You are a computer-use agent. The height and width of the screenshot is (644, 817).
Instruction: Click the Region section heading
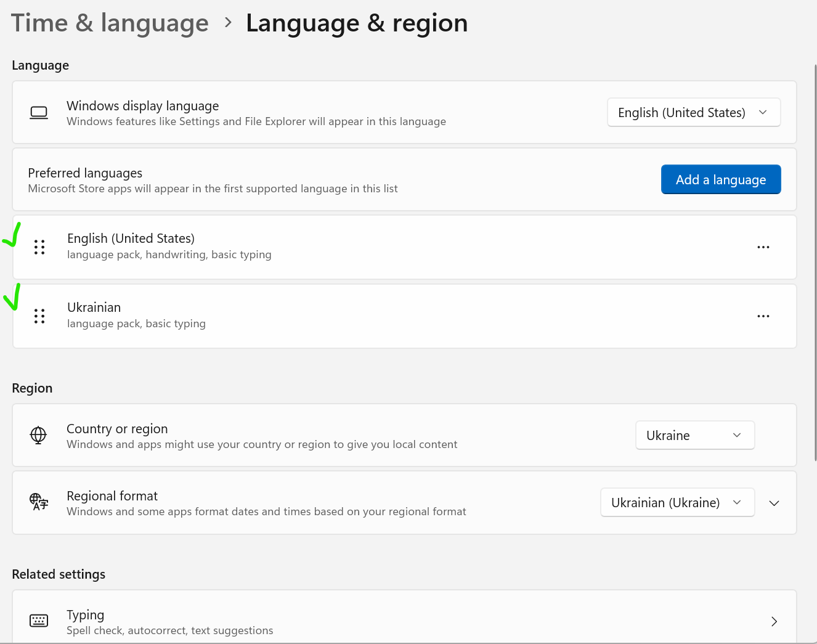coord(32,388)
